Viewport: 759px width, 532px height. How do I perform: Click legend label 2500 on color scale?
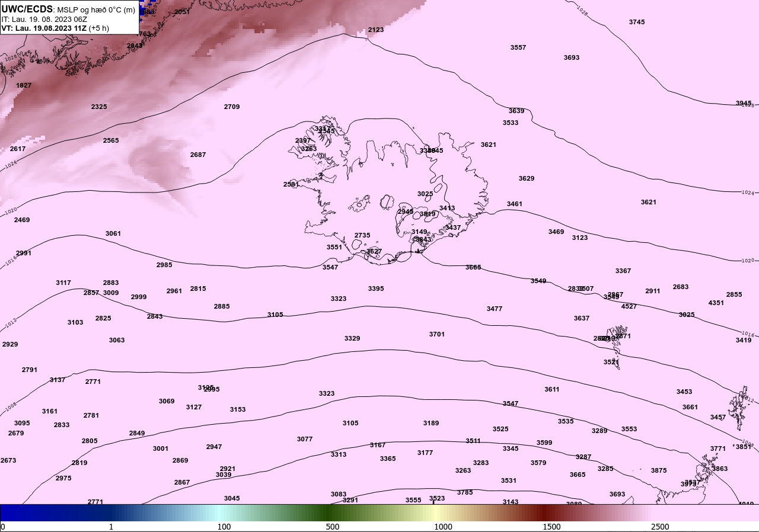coord(660,527)
